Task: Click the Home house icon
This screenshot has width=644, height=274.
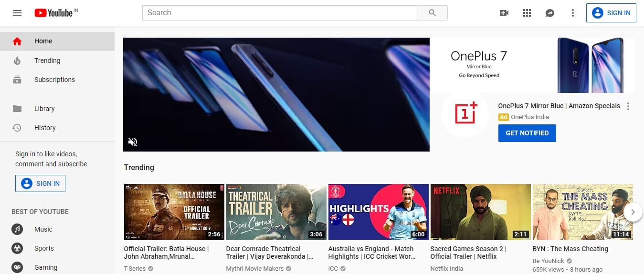Action: point(17,41)
